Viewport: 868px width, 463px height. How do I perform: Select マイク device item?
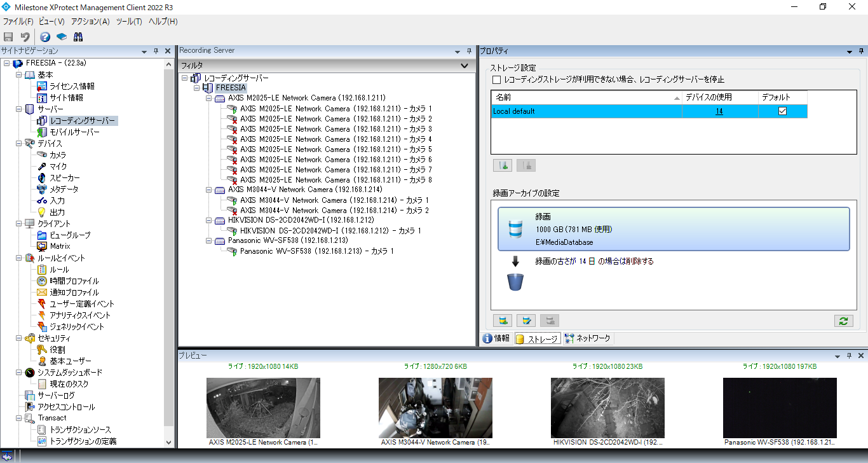(58, 166)
